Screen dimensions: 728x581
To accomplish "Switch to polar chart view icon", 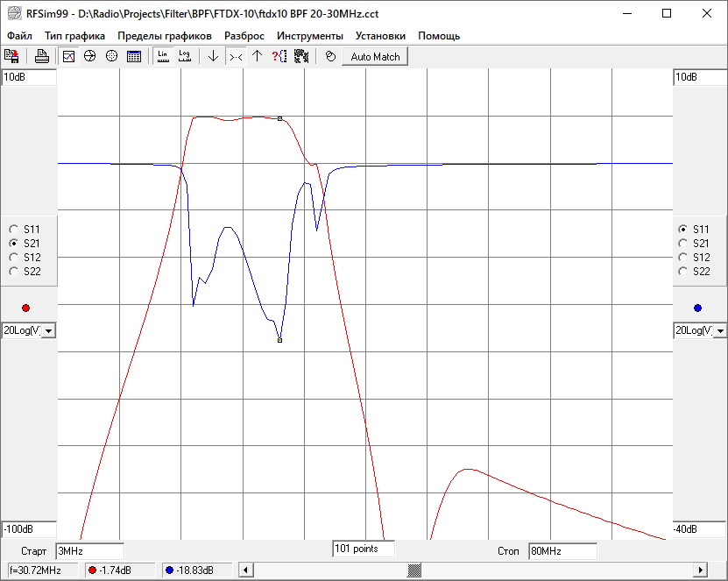I will [111, 56].
